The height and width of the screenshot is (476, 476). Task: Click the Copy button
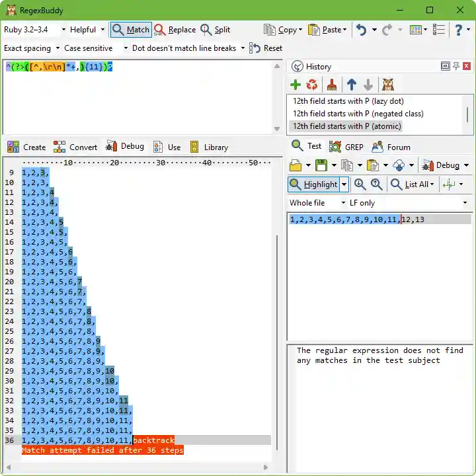(280, 30)
